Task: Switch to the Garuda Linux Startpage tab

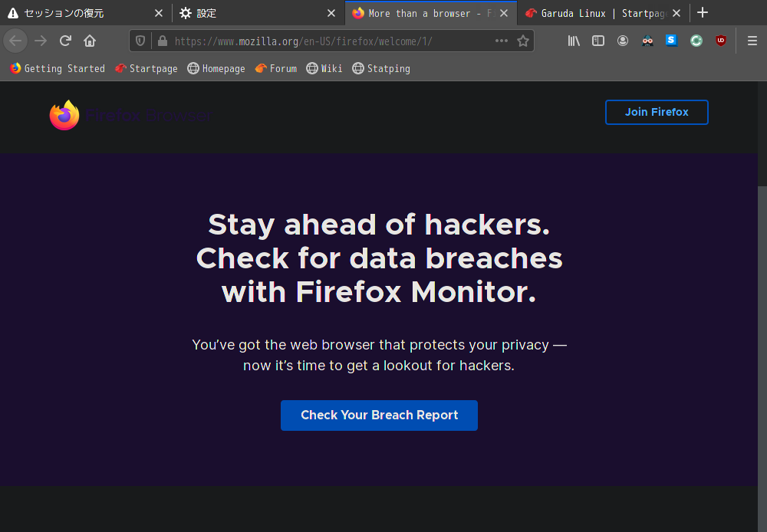Action: (x=597, y=13)
